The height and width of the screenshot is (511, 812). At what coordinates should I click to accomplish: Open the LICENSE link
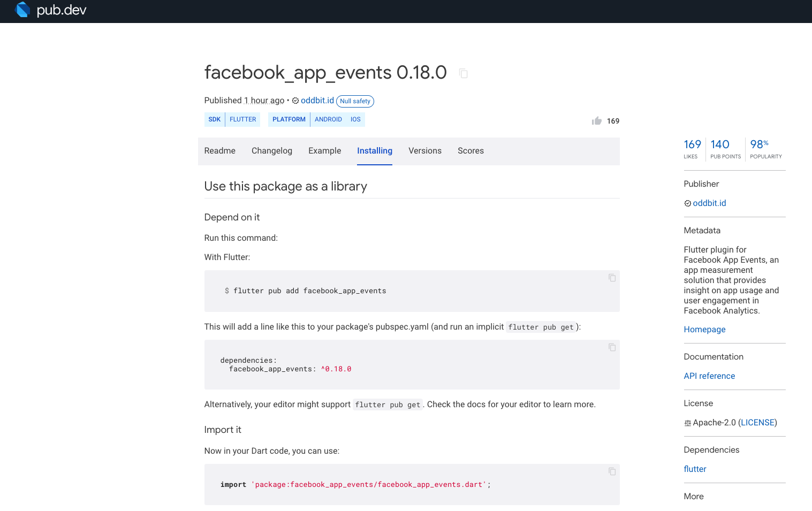(758, 423)
